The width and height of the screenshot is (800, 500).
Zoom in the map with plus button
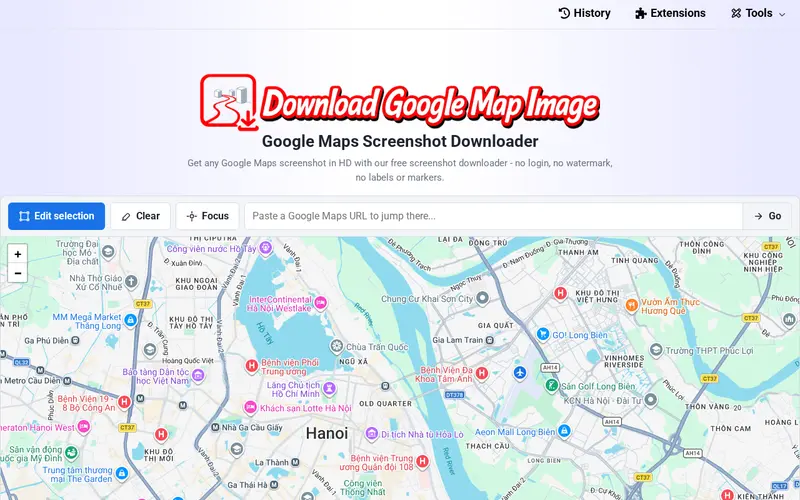click(x=17, y=254)
